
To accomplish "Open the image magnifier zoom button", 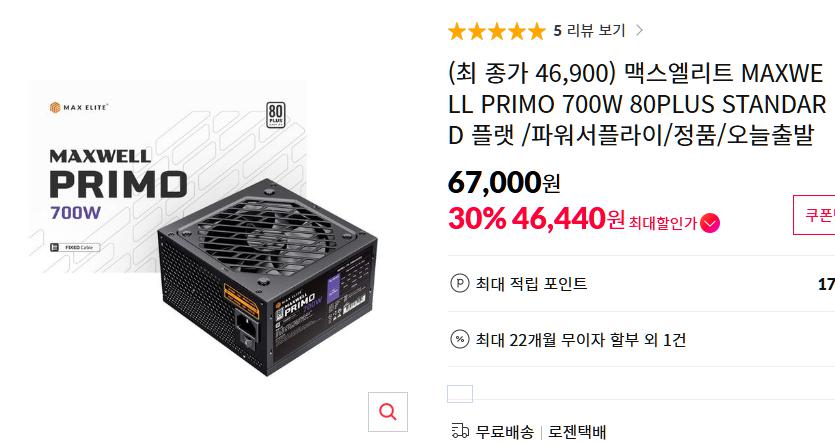I will (388, 411).
